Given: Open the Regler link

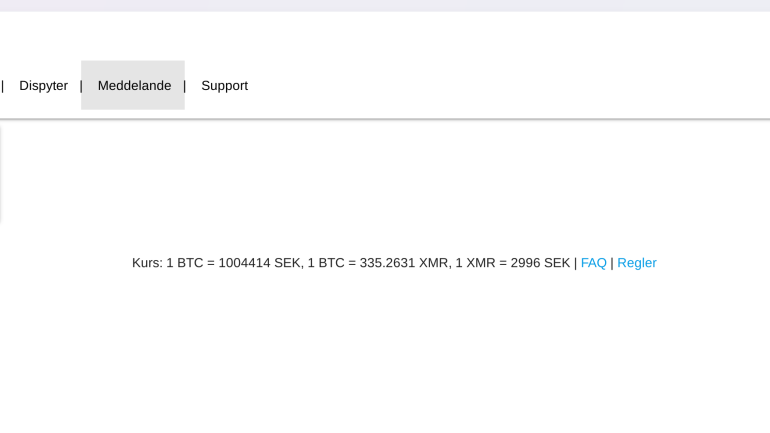Looking at the screenshot, I should coord(636,263).
